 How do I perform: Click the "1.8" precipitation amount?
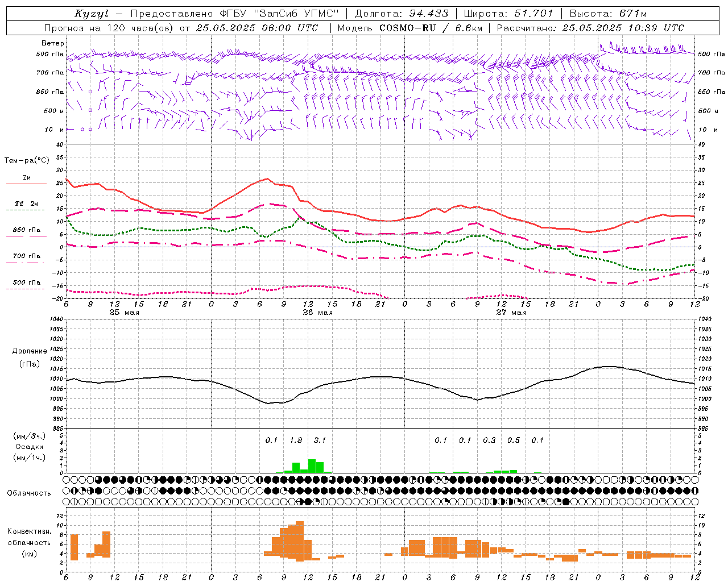click(296, 440)
